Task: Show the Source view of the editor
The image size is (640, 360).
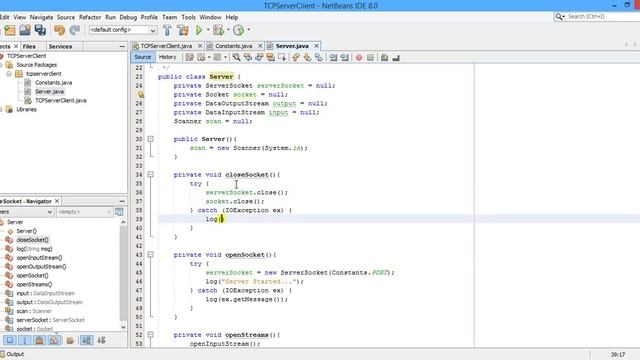Action: (x=142, y=57)
